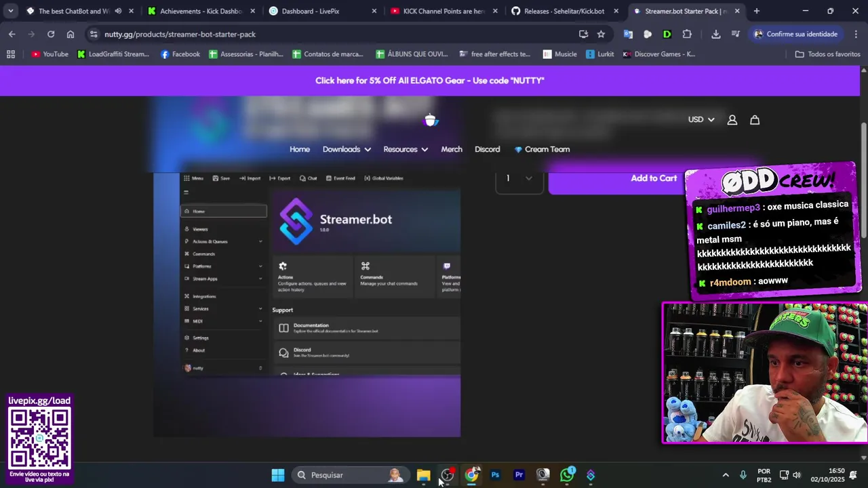
Task: Click the ELGATO 5% off banner
Action: (430, 81)
